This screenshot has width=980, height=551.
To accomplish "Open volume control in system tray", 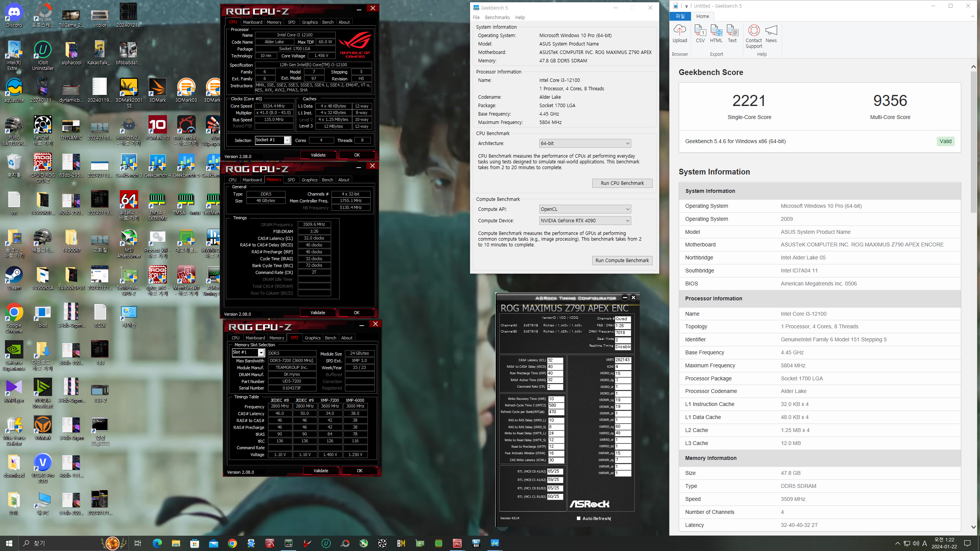I will tap(916, 543).
